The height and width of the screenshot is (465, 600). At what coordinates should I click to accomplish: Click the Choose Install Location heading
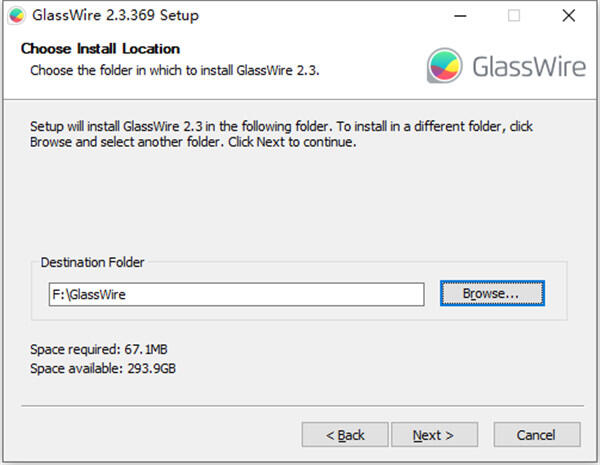[x=100, y=49]
